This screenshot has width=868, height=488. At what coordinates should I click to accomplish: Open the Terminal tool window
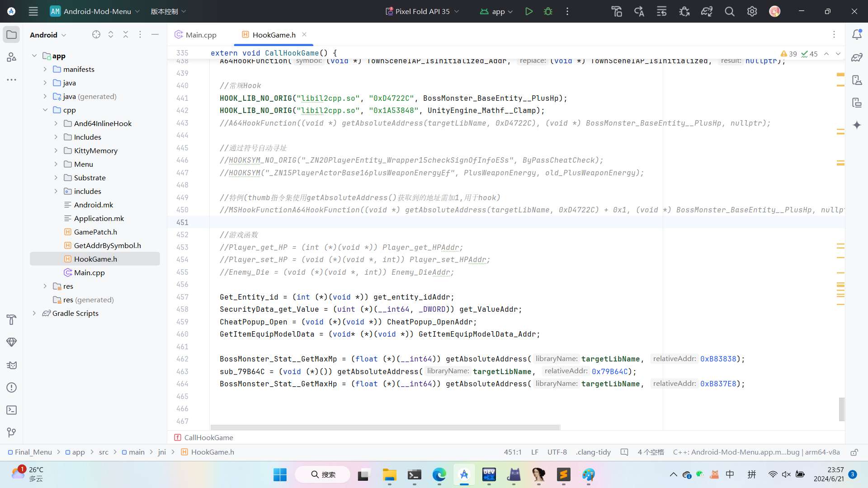(x=12, y=410)
